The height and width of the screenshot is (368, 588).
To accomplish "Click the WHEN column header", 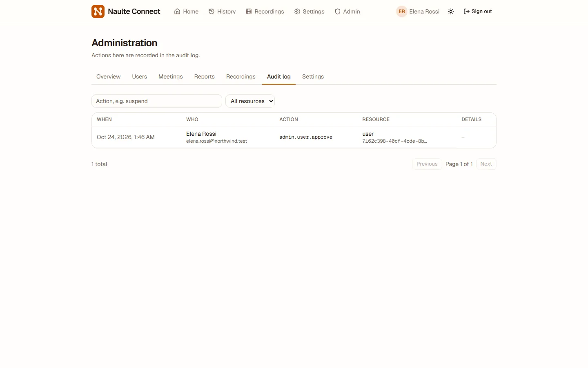I will (104, 119).
